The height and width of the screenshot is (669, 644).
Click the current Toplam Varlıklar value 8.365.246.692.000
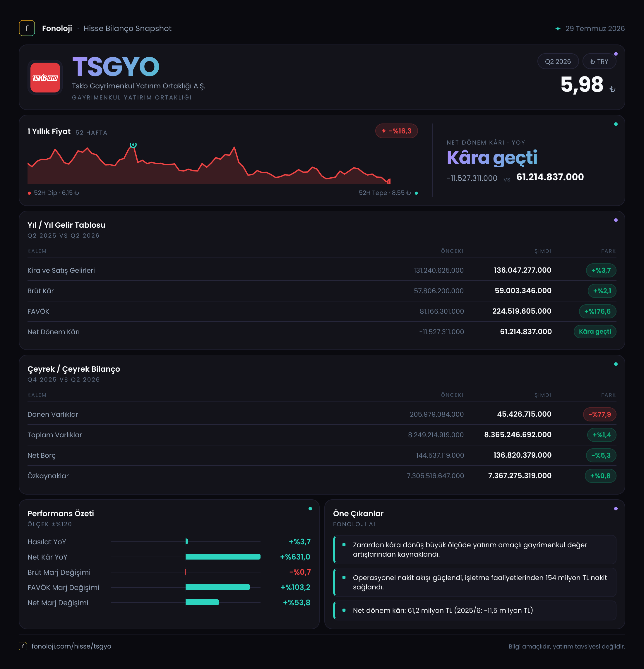point(518,435)
